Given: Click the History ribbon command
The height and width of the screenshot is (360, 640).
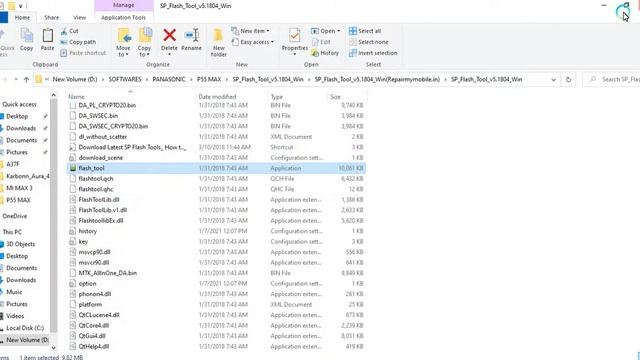Looking at the screenshot, I should [x=325, y=53].
